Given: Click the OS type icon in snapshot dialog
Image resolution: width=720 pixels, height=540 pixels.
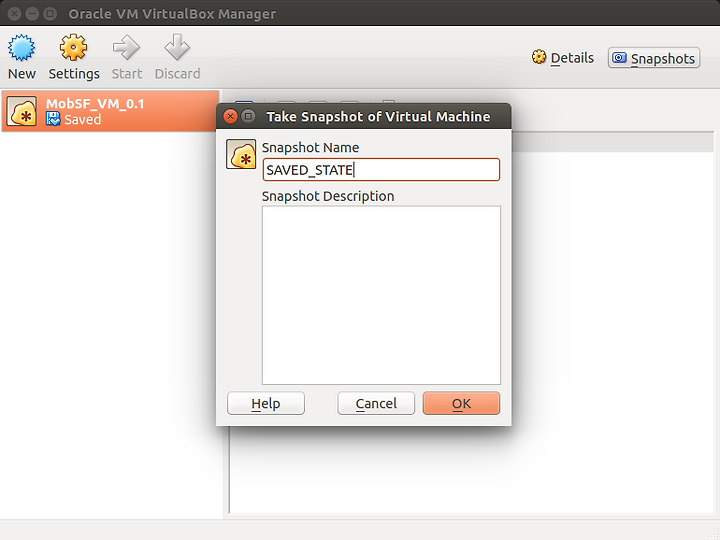Looking at the screenshot, I should pyautogui.click(x=241, y=154).
